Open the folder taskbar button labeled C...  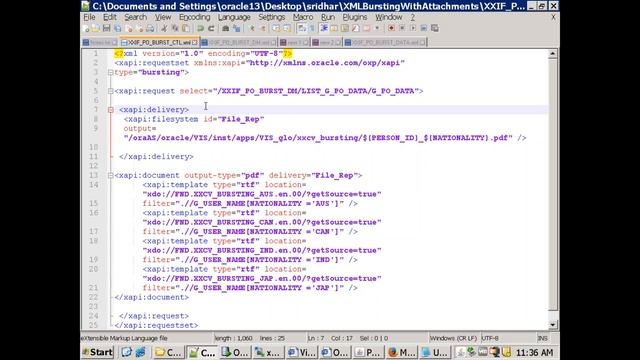pos(169,352)
